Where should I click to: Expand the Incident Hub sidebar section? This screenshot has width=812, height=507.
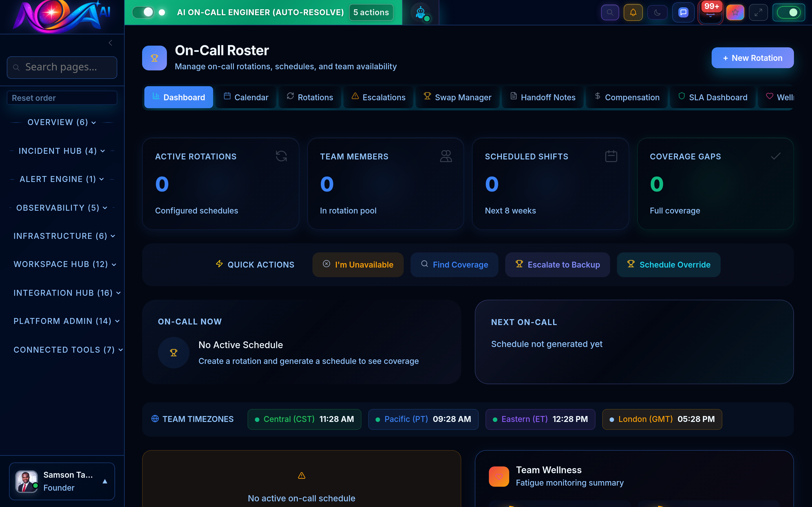click(62, 151)
